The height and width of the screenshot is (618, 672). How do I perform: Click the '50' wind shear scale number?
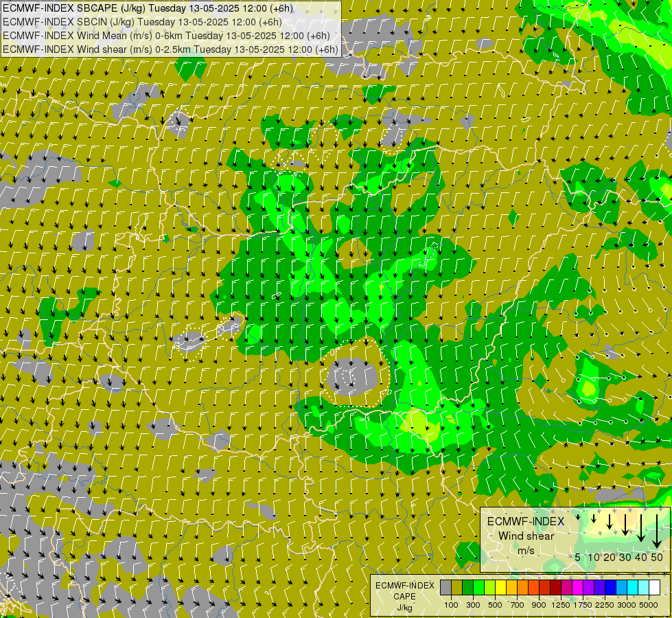[657, 557]
